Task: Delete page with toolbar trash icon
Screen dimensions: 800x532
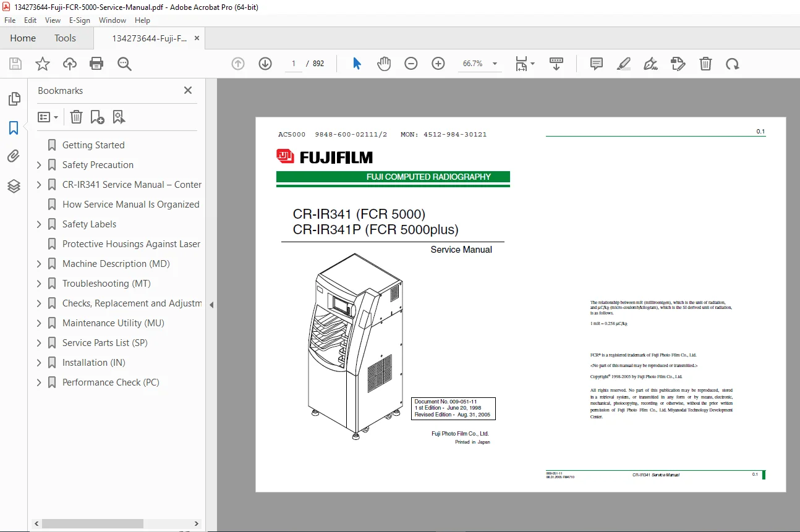Action: (705, 64)
